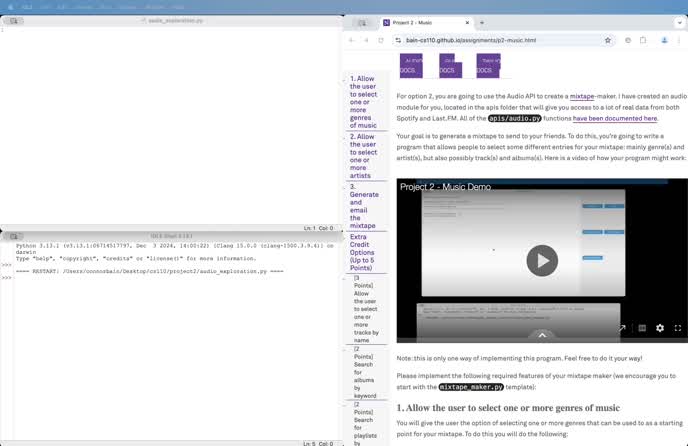Click the tab group icon left of the Chrome tab

362,23
